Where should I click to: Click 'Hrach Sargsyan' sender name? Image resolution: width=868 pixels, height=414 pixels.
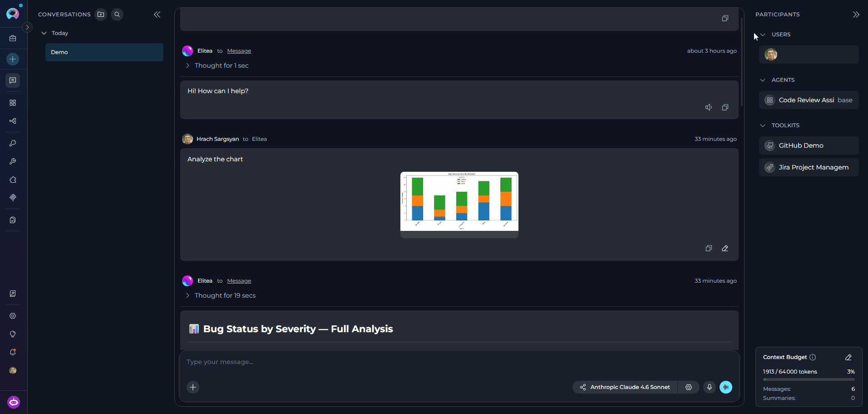pyautogui.click(x=217, y=139)
